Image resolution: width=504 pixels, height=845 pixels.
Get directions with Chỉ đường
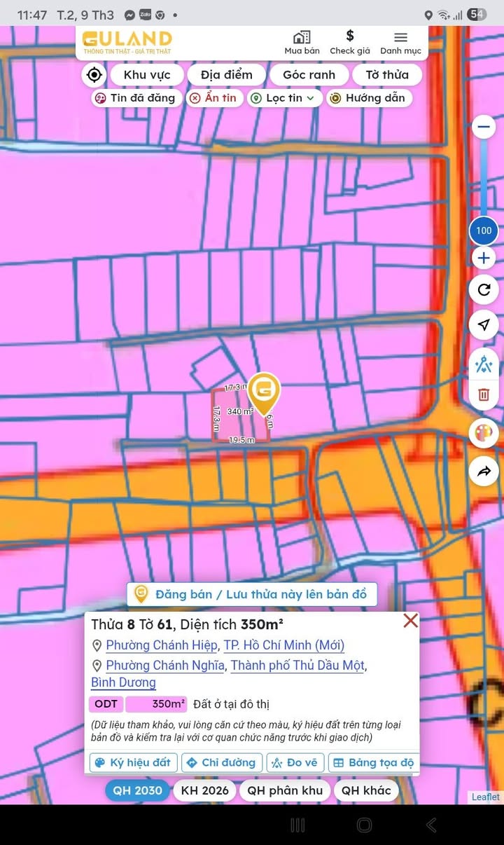(x=222, y=762)
